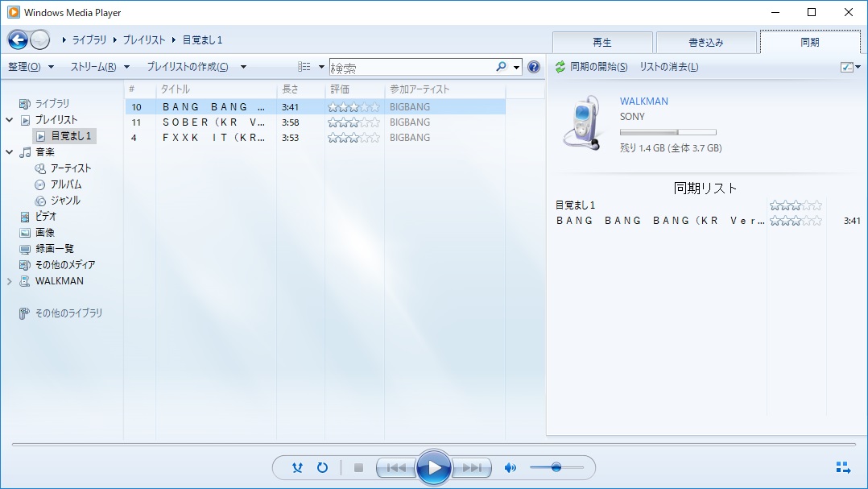Switch to Now Playing mode icon
Screen dimensions: 868x489
point(843,467)
